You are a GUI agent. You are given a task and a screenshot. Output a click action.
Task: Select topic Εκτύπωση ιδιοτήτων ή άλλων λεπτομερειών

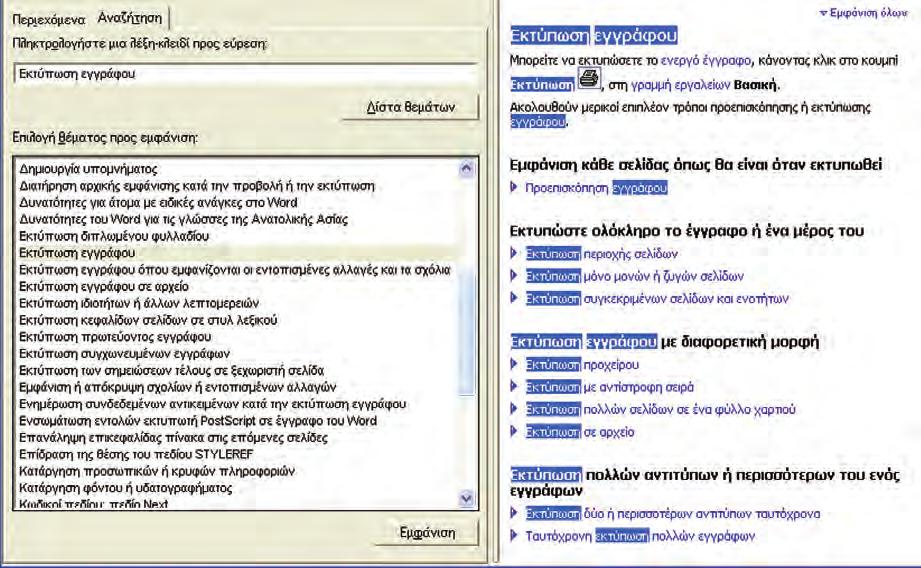(139, 304)
